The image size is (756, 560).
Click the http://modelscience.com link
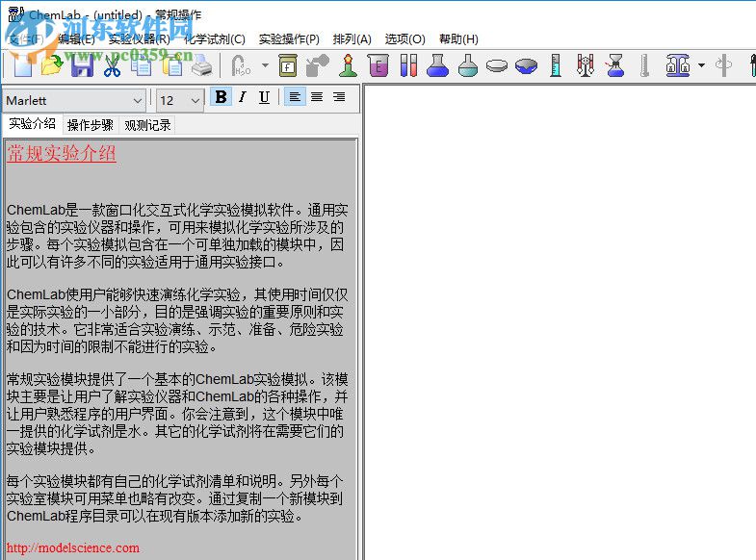coord(73,547)
